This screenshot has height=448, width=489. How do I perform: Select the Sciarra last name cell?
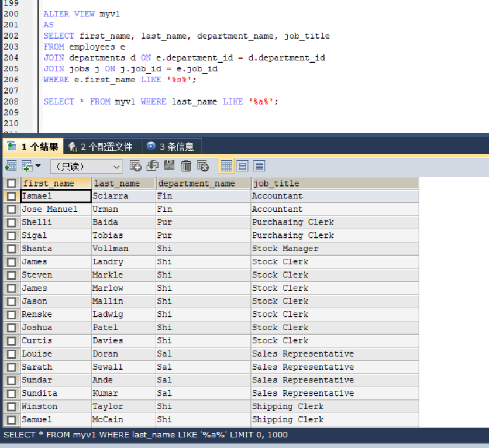[123, 196]
